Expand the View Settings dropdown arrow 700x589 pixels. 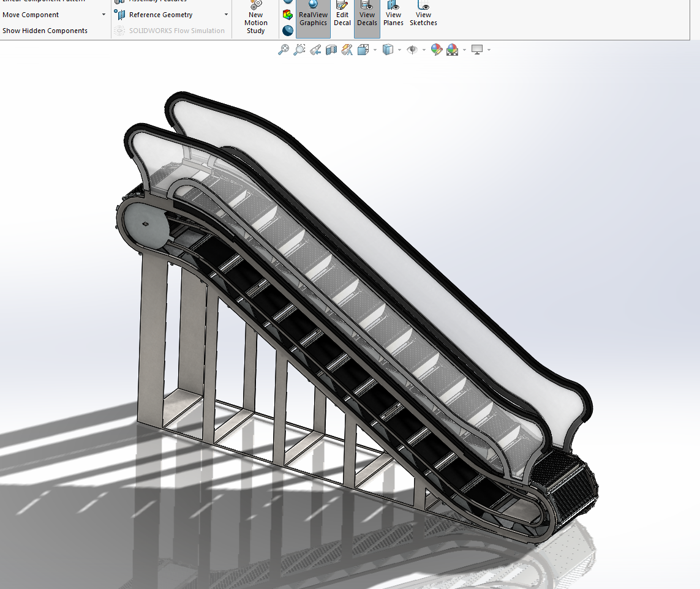tap(489, 50)
